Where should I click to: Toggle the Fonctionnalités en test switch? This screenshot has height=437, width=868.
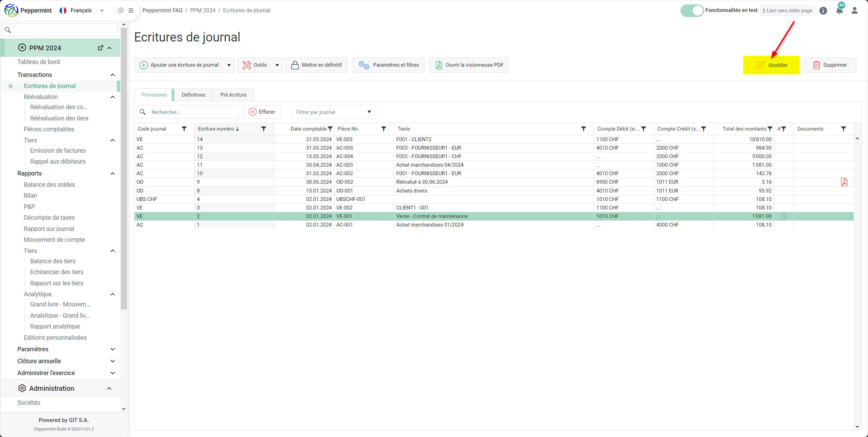(x=692, y=11)
